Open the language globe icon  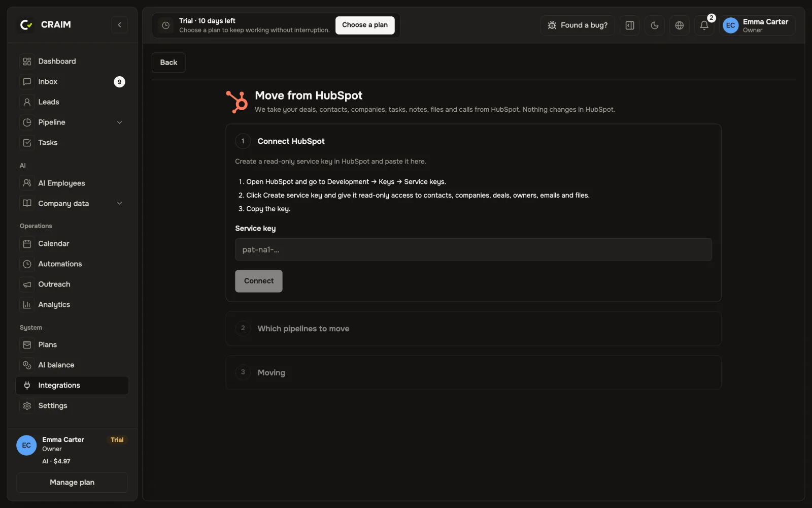680,25
